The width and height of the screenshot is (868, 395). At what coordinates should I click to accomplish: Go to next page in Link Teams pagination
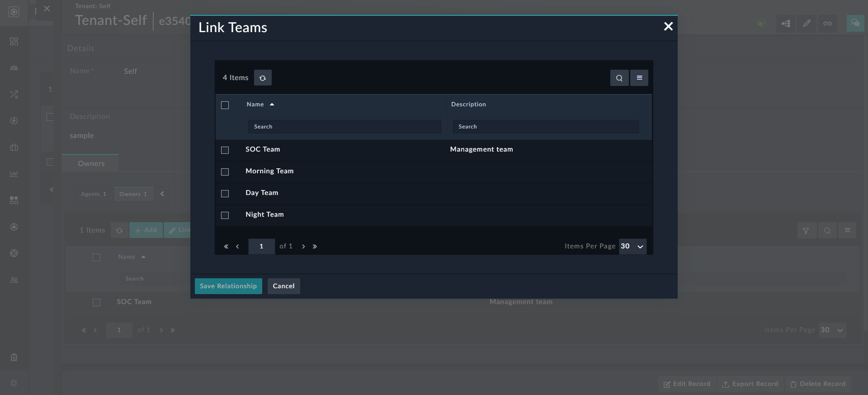click(303, 247)
